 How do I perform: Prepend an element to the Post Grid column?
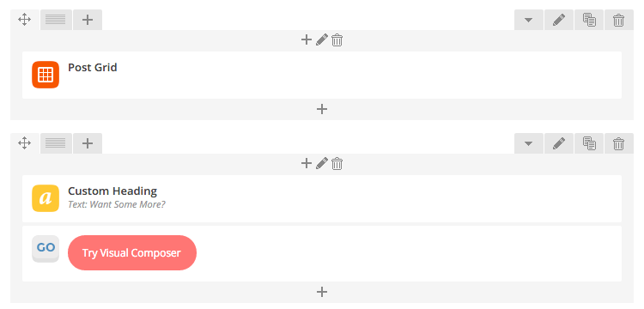[x=307, y=39]
